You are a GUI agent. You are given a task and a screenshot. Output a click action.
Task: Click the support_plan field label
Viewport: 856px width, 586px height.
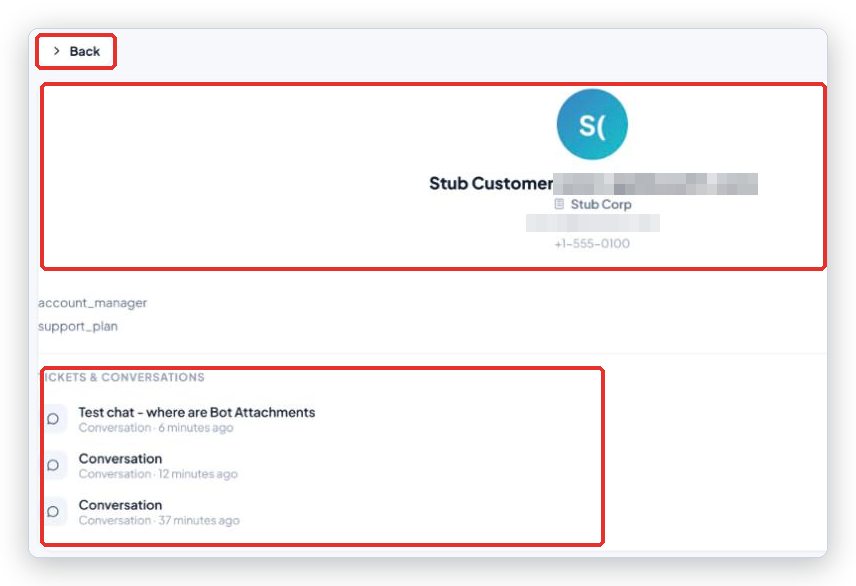(x=78, y=326)
